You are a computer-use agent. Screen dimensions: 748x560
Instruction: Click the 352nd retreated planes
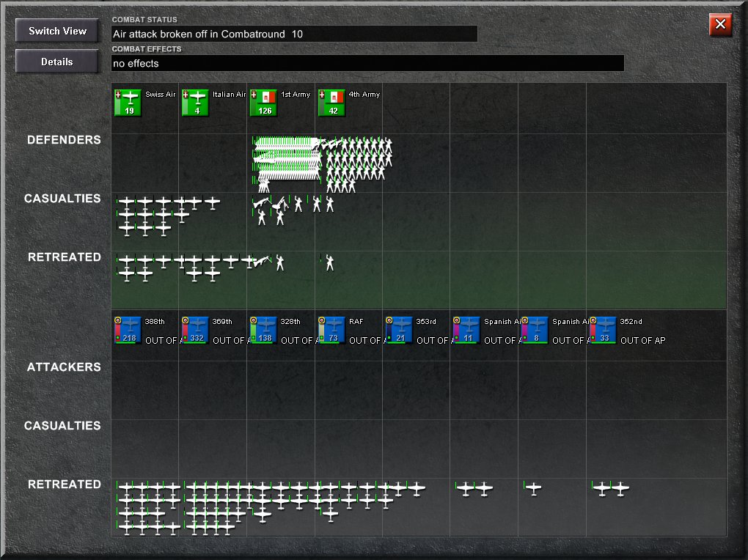(611, 488)
